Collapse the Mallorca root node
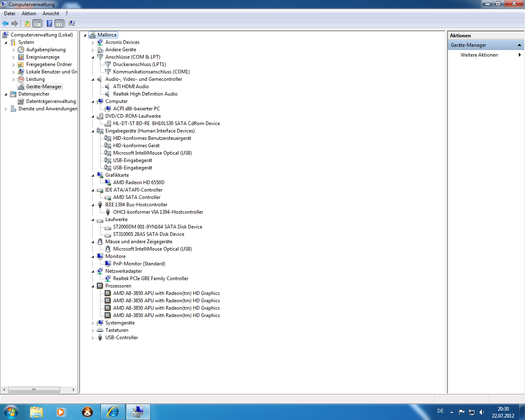 (85, 35)
